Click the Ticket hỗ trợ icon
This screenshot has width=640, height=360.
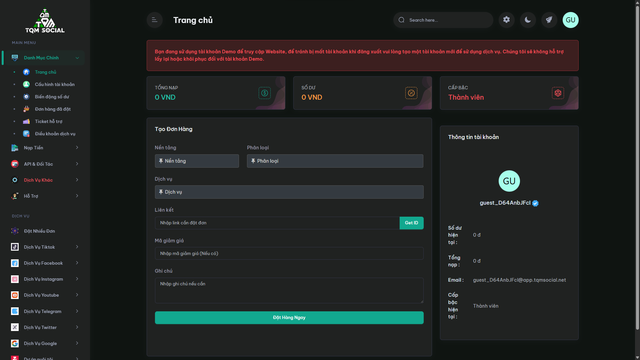tap(27, 121)
